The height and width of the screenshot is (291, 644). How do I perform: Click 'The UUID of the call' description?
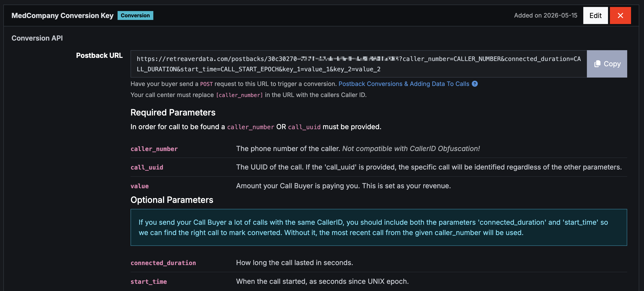[x=429, y=167]
